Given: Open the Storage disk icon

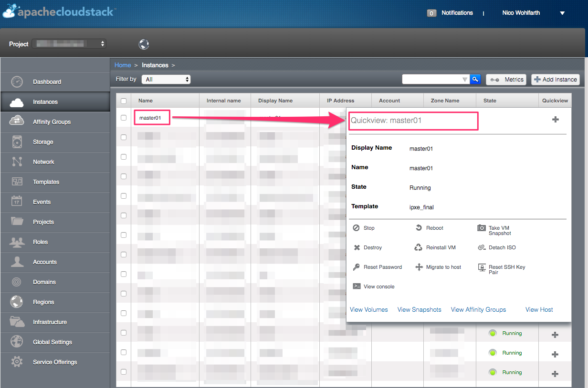Looking at the screenshot, I should point(17,142).
